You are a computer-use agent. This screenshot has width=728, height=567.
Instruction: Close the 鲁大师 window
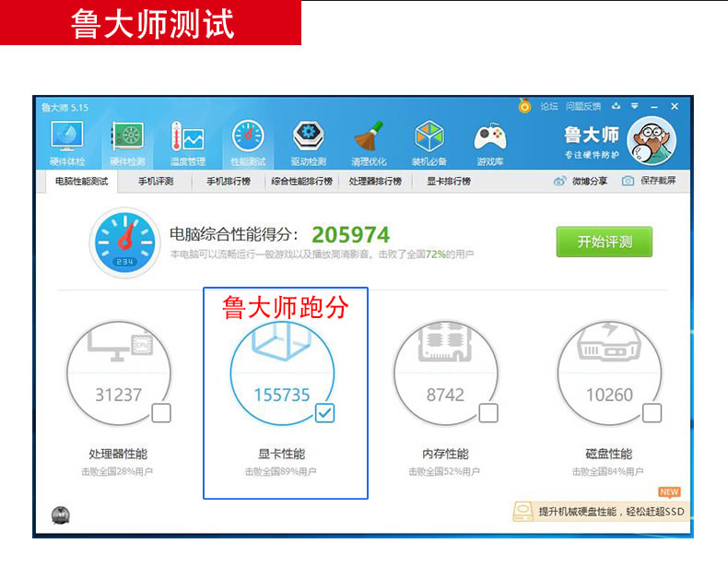click(675, 106)
